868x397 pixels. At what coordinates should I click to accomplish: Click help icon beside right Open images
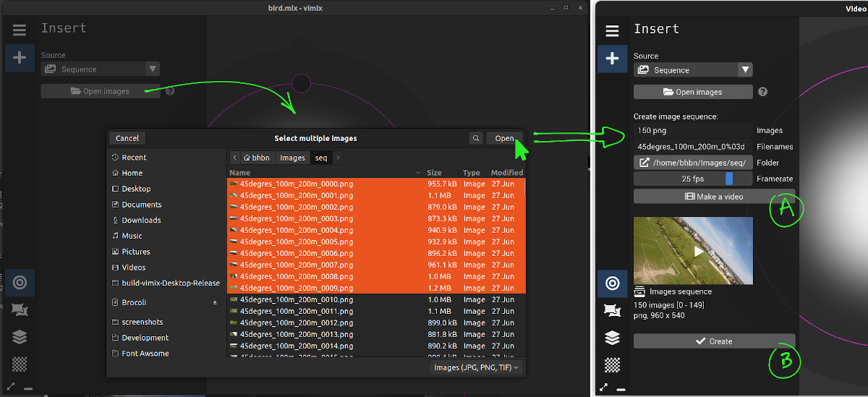(762, 92)
